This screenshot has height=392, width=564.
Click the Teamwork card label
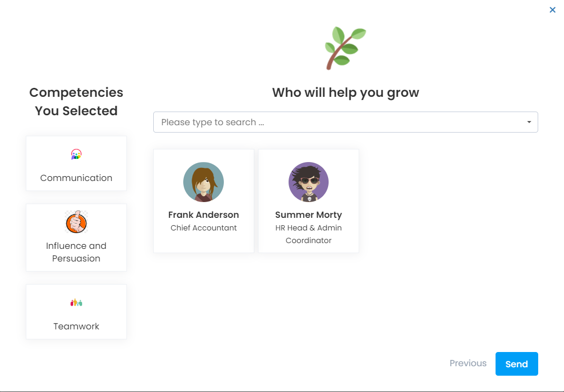76,326
